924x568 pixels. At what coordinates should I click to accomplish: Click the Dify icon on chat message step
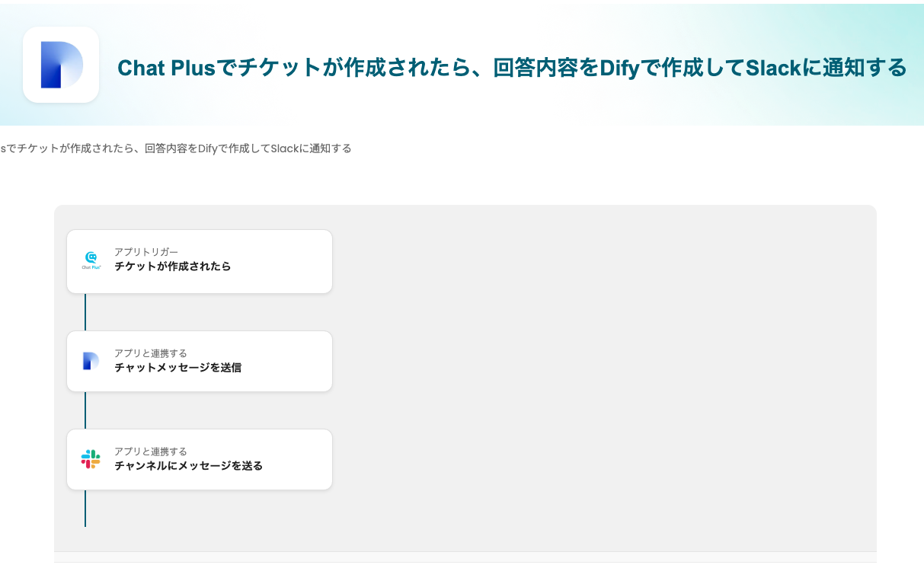click(x=91, y=361)
